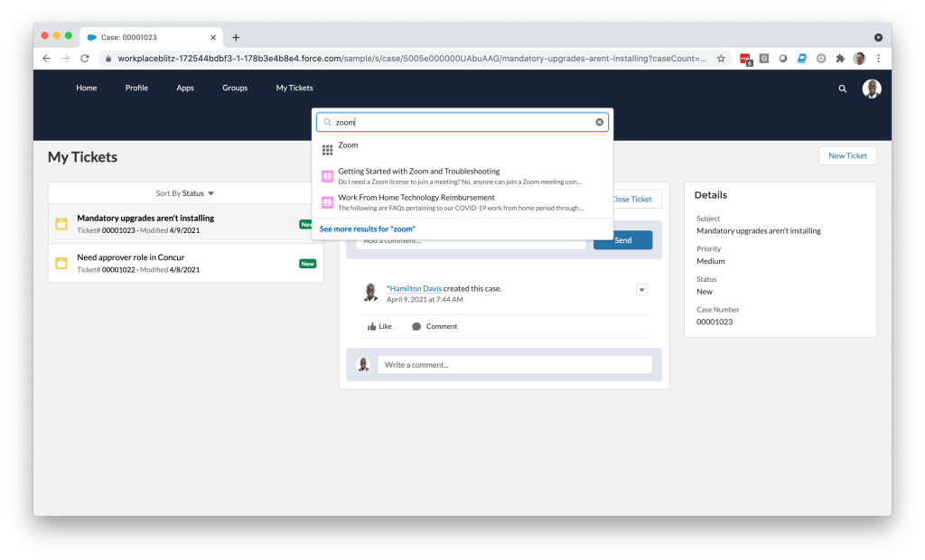Open the Groups navigation tab

pyautogui.click(x=235, y=89)
